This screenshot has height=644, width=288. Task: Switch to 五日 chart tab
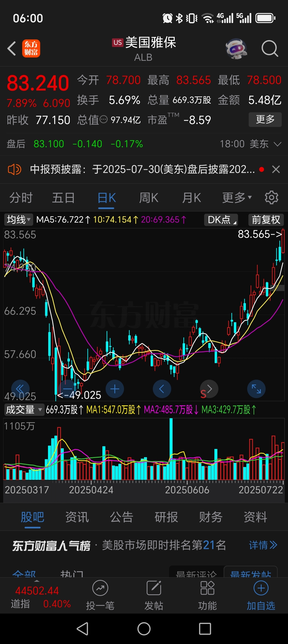click(63, 198)
